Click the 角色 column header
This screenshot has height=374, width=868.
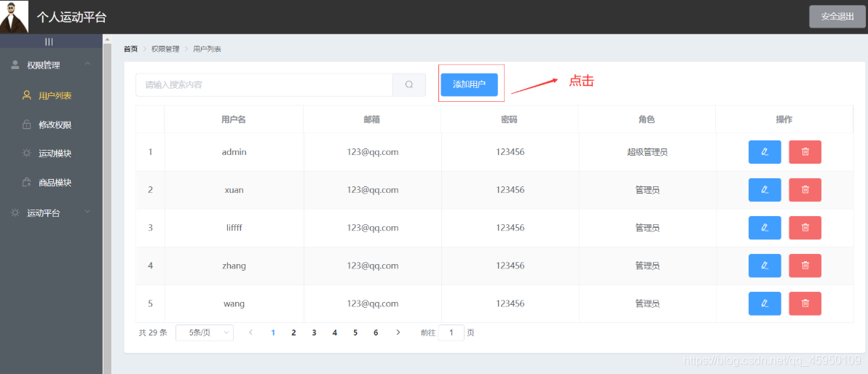[x=647, y=119]
